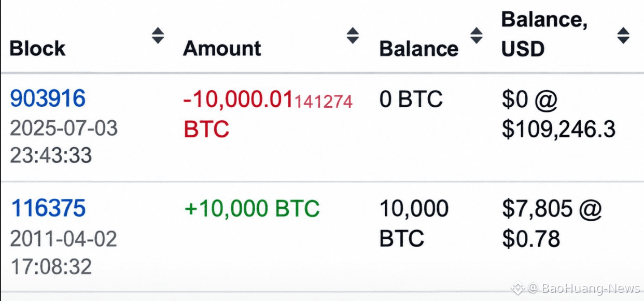Sort table by the Block column arrows
The height and width of the screenshot is (301, 644).
[x=158, y=36]
